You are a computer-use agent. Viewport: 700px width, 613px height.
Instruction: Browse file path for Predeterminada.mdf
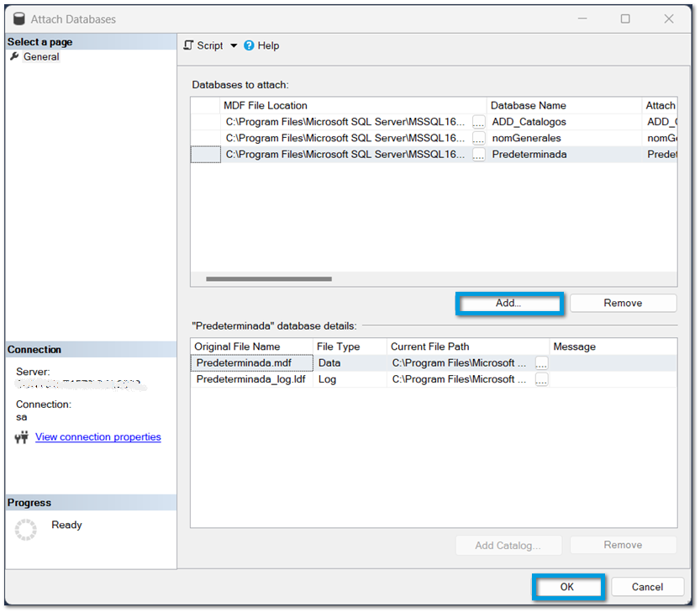(x=541, y=363)
